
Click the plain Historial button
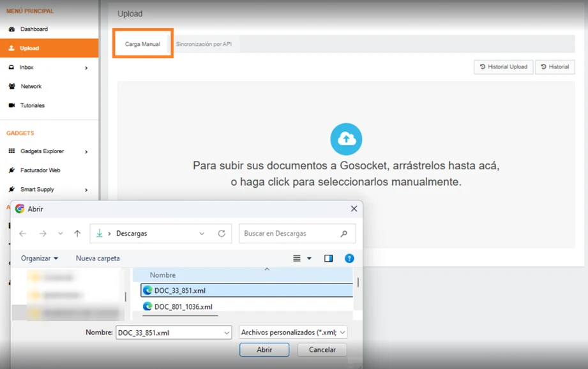coord(555,67)
